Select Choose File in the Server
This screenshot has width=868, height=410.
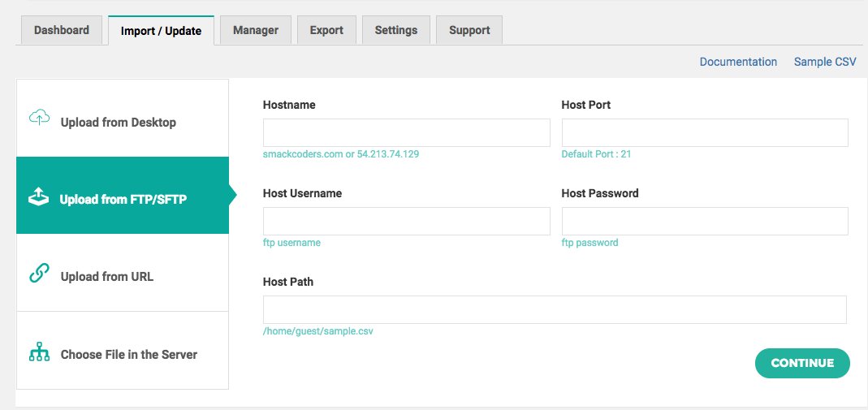(x=123, y=350)
